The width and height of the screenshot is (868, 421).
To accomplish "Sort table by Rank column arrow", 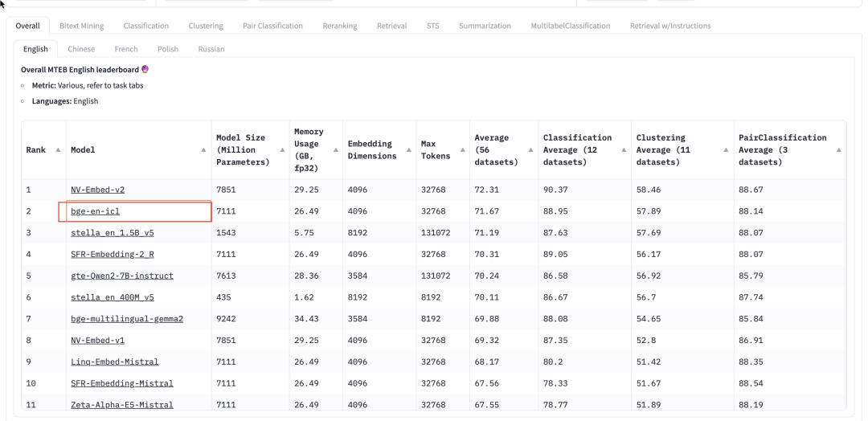I will pos(58,150).
